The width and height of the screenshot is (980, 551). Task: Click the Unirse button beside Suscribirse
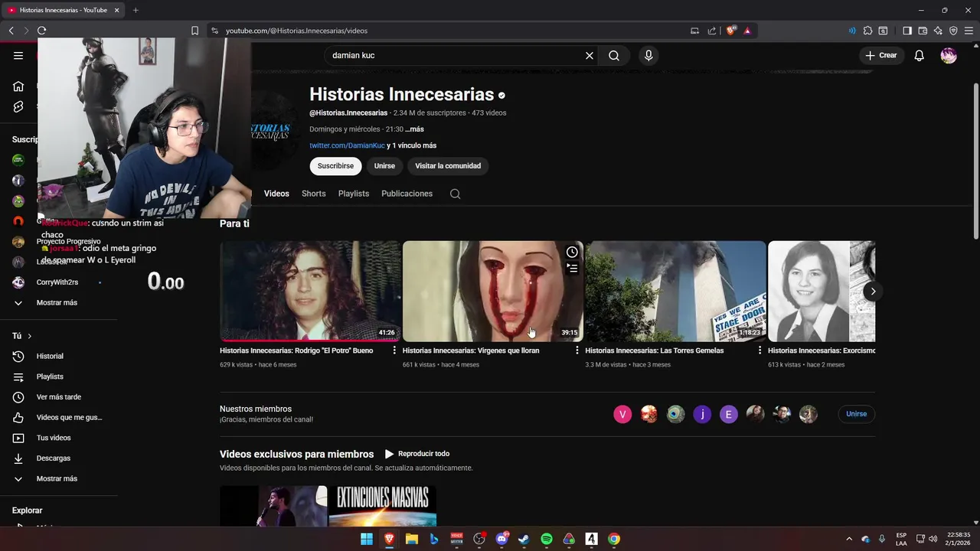pos(384,166)
